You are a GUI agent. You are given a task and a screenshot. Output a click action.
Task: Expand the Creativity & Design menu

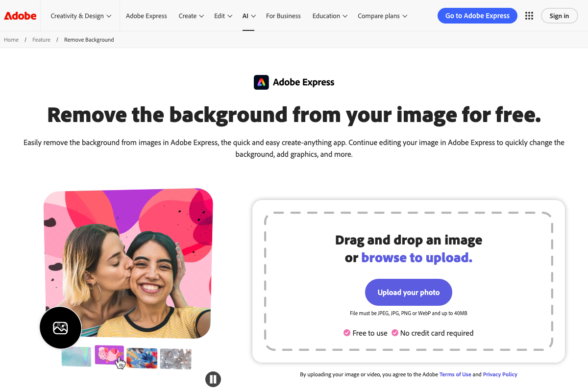click(80, 15)
